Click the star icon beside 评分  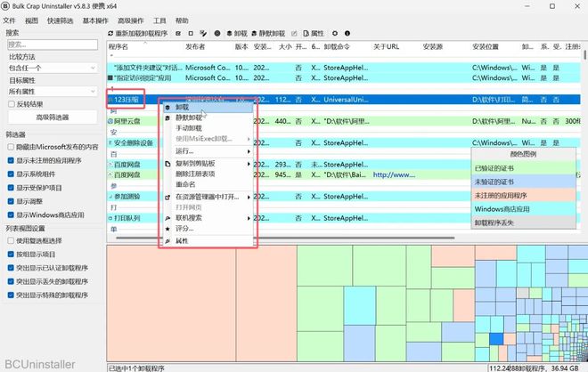pos(167,229)
